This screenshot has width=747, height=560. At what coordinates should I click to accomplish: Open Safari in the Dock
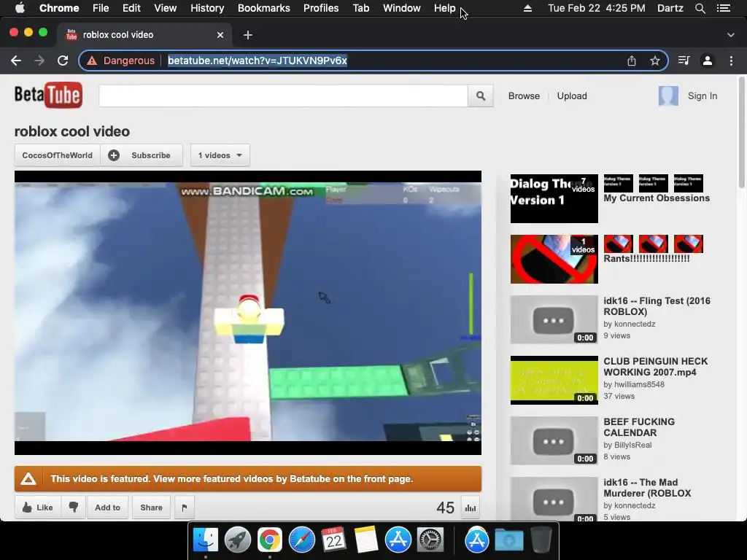point(301,540)
